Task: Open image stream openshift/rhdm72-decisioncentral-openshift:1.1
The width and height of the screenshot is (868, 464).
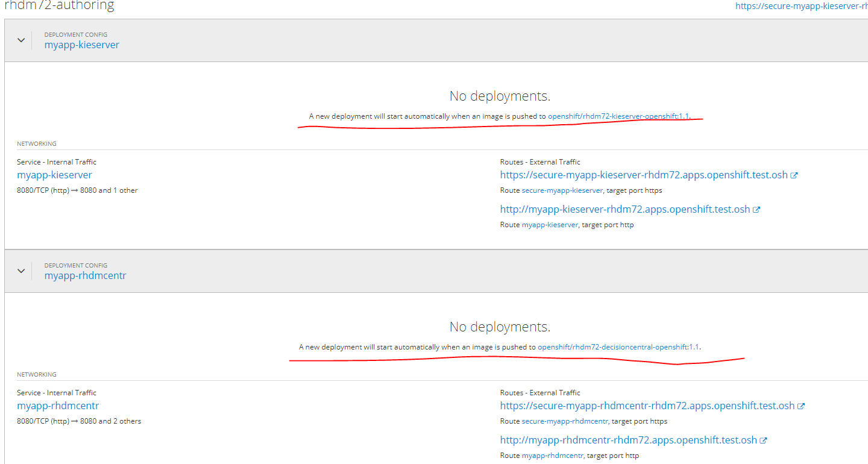Action: coord(618,347)
